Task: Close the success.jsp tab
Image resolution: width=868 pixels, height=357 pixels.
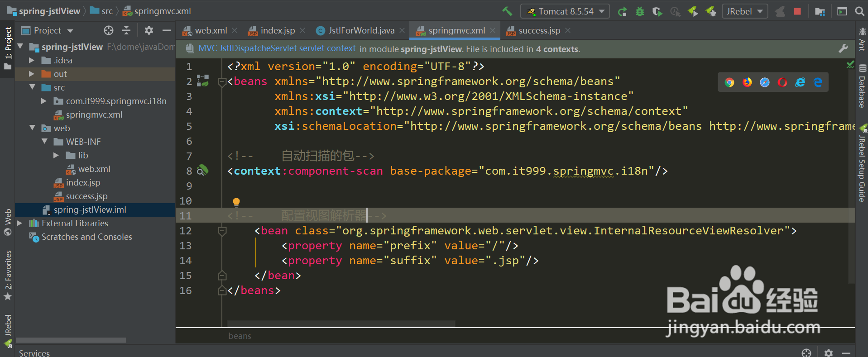Action: (568, 30)
